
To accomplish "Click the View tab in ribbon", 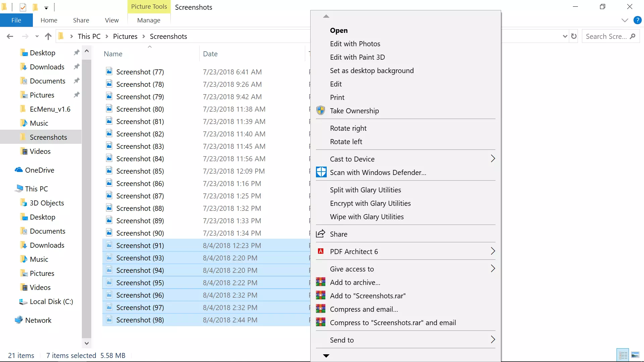I will tap(111, 20).
